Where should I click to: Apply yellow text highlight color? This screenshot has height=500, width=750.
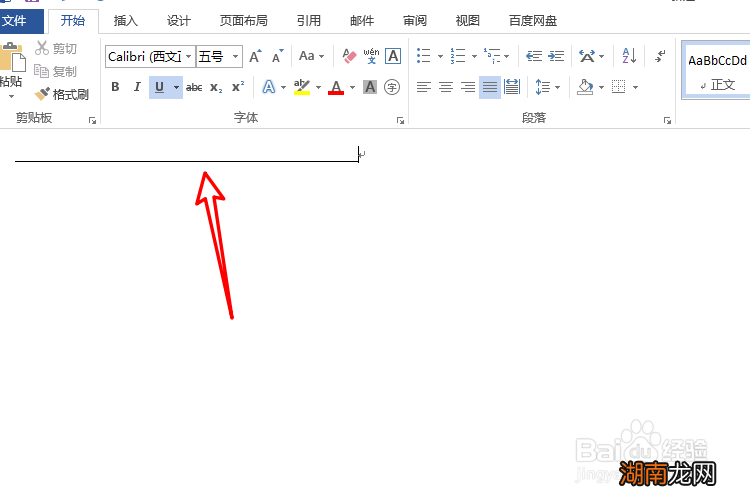(302, 87)
